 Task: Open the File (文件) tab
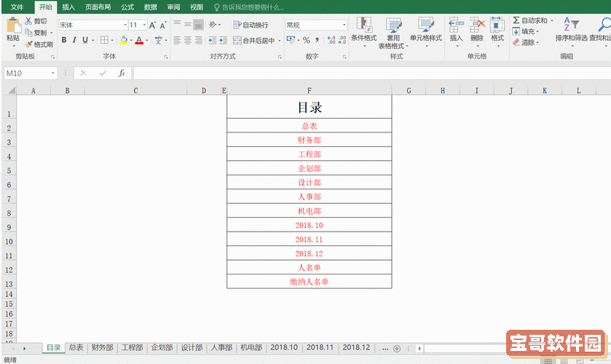click(x=17, y=7)
